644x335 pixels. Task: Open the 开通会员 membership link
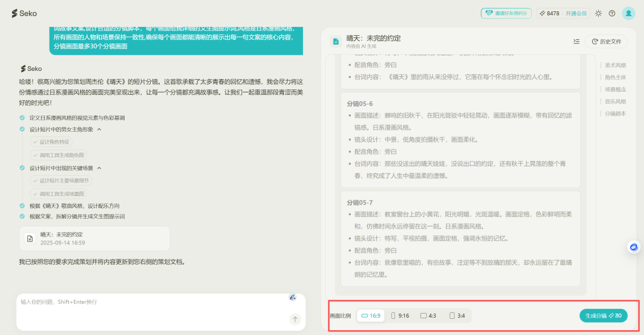(x=576, y=14)
